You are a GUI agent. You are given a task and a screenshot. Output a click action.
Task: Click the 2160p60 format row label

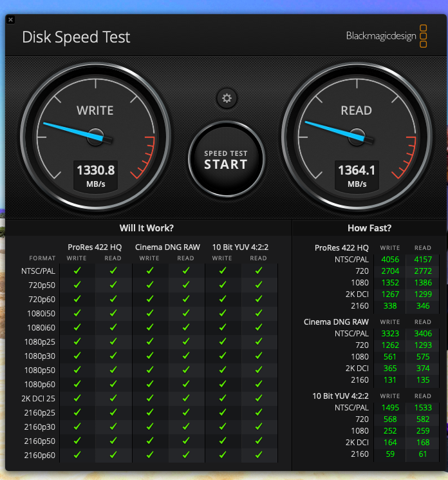point(40,456)
